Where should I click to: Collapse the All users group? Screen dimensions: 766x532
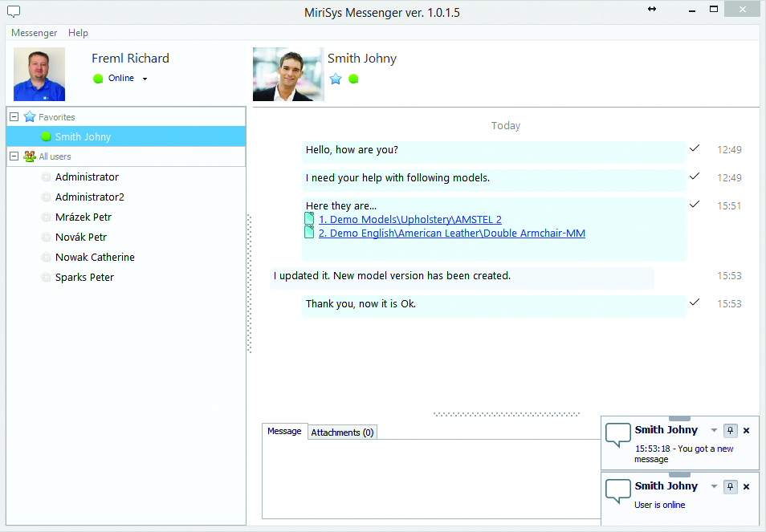pos(14,156)
